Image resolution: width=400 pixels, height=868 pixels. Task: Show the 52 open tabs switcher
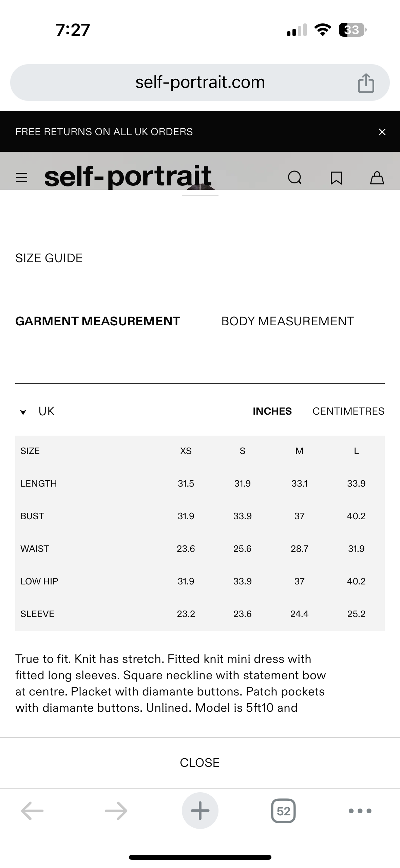coord(283,811)
